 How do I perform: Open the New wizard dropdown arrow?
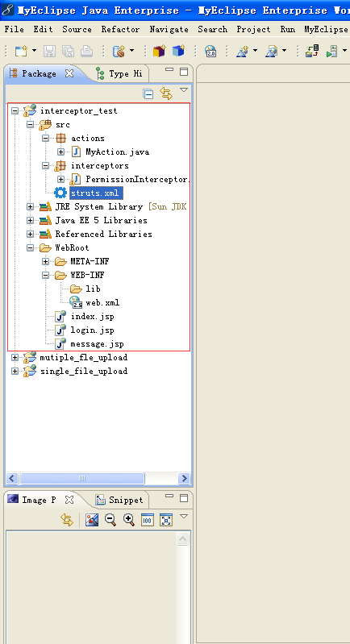(x=34, y=51)
